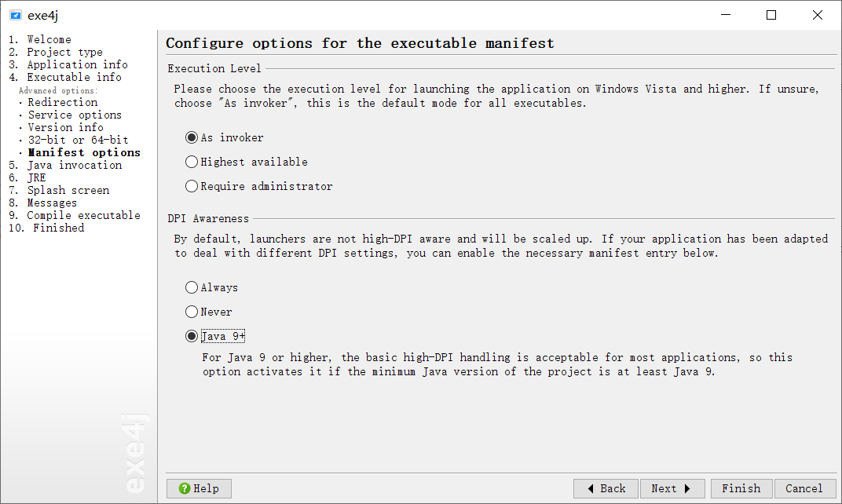The width and height of the screenshot is (842, 504).
Task: Open Redirection advanced option
Action: pos(63,102)
